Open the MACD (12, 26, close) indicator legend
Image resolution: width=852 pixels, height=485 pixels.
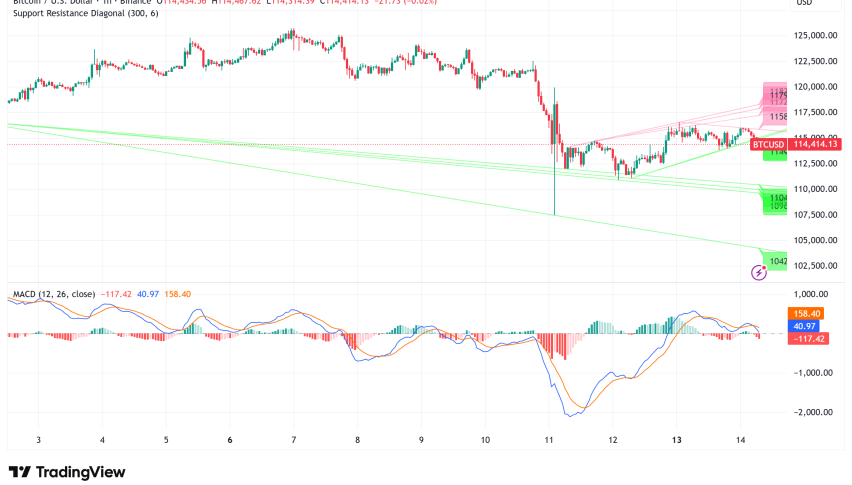click(x=54, y=294)
